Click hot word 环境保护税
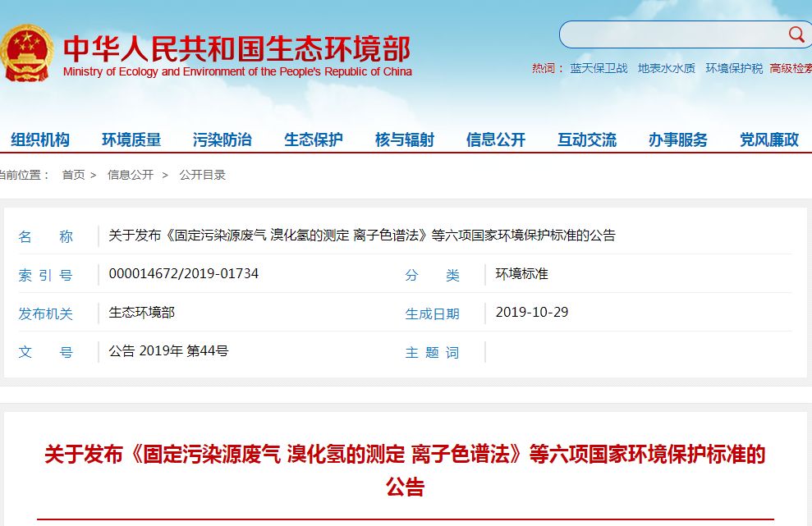This screenshot has width=812, height=526. (x=734, y=68)
